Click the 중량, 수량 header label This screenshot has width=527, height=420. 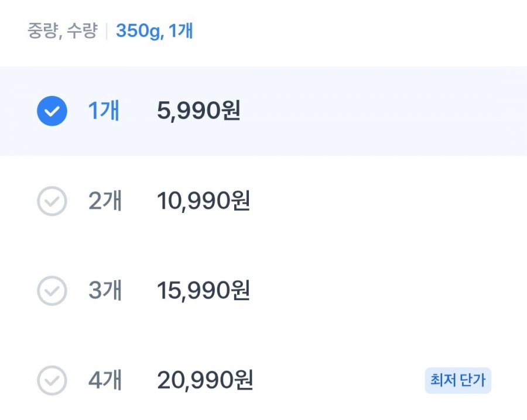tap(62, 31)
